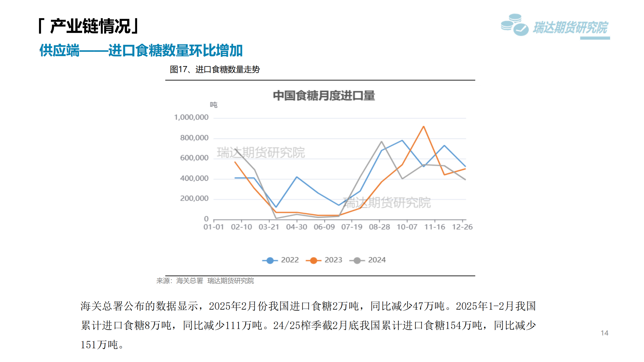Screen dimensions: 644x362
Task: Click the orange 2023 legend marker
Action: point(314,260)
